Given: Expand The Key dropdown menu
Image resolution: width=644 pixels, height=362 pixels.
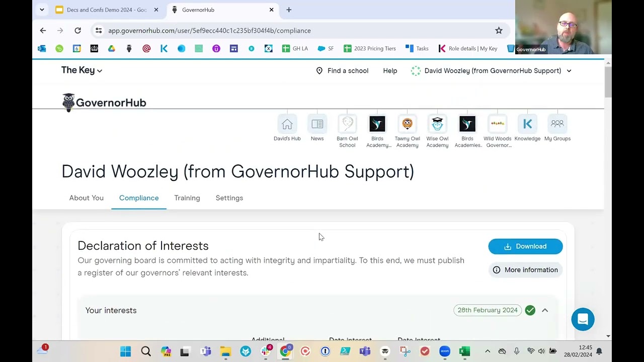Looking at the screenshot, I should pos(82,70).
